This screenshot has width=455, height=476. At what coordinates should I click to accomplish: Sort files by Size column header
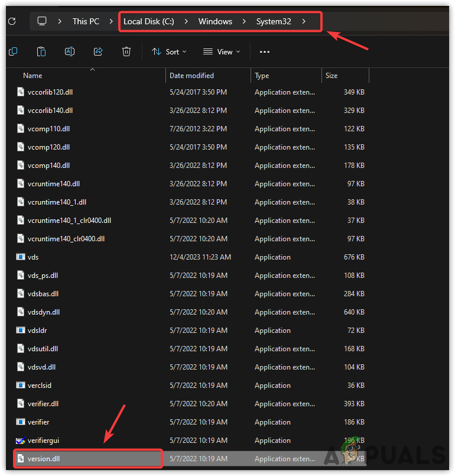(x=331, y=76)
